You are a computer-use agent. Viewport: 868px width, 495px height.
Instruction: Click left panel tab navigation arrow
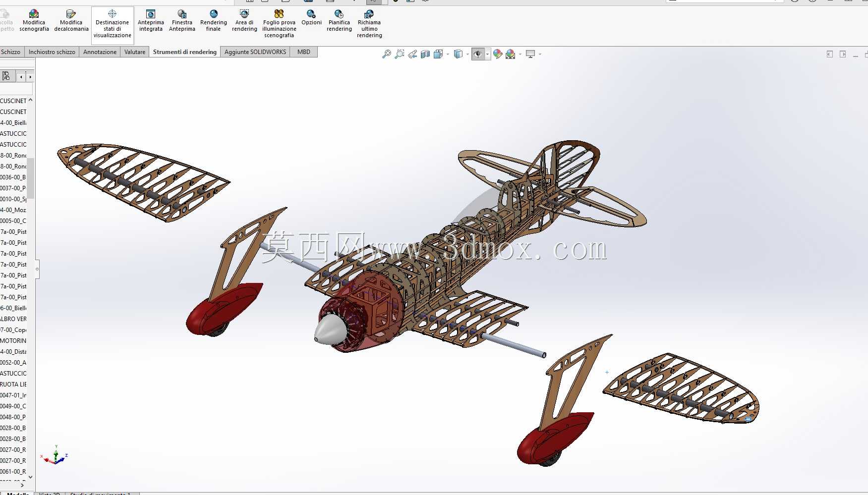click(21, 77)
